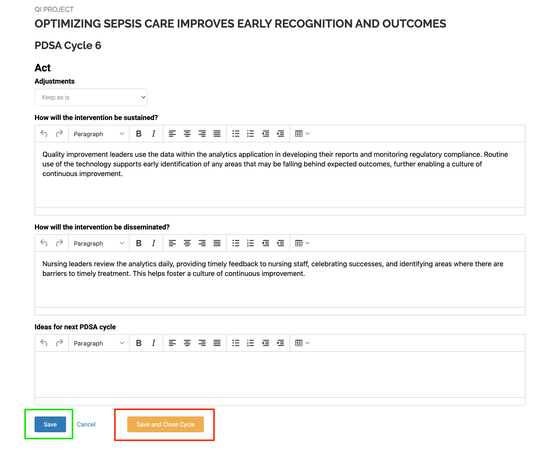Screen dimensions: 560x450
Task: Open Paragraph style dropdown in Ideas editor
Action: point(99,343)
